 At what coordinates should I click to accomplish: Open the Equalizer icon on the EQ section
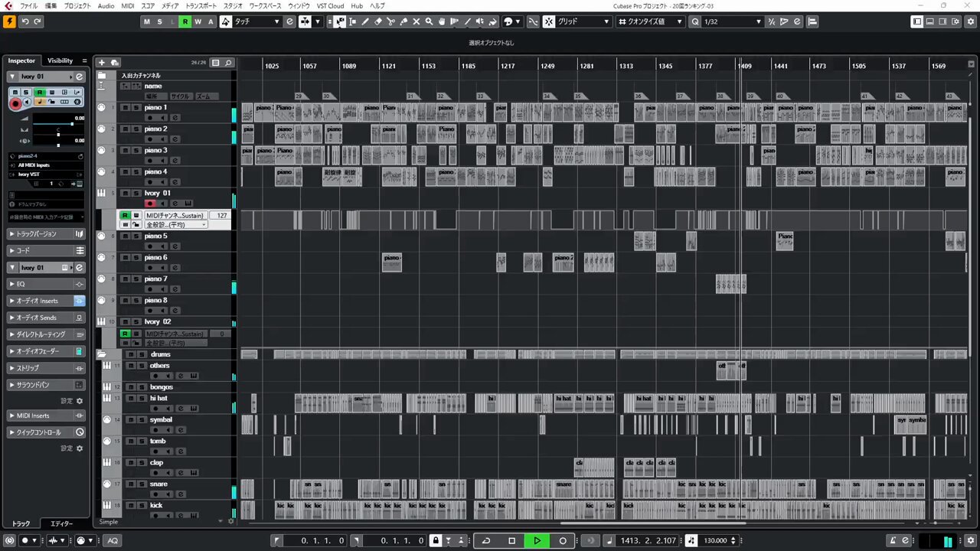pos(79,284)
